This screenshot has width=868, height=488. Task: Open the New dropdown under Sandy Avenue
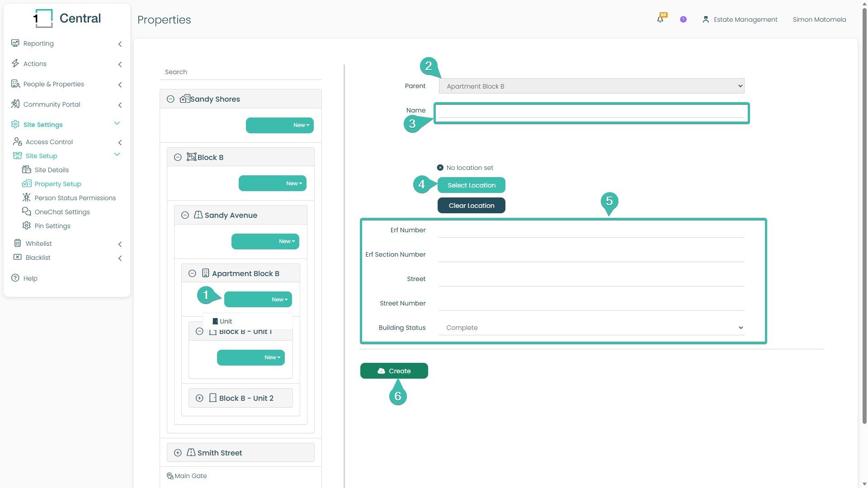click(265, 241)
